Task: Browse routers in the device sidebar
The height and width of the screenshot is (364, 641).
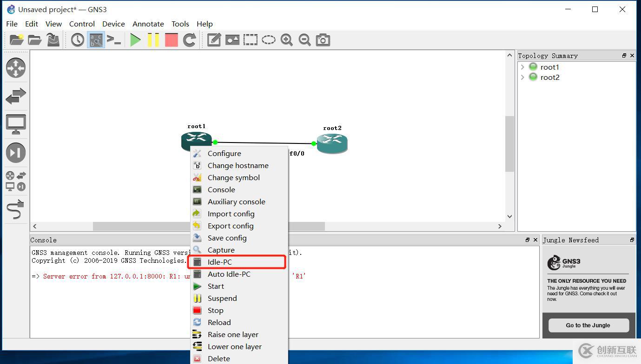Action: (16, 68)
